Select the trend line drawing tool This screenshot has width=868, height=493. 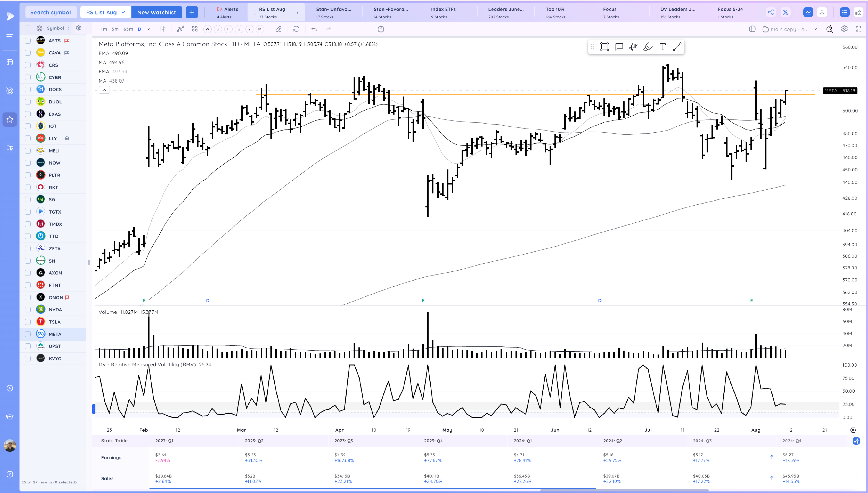[677, 47]
